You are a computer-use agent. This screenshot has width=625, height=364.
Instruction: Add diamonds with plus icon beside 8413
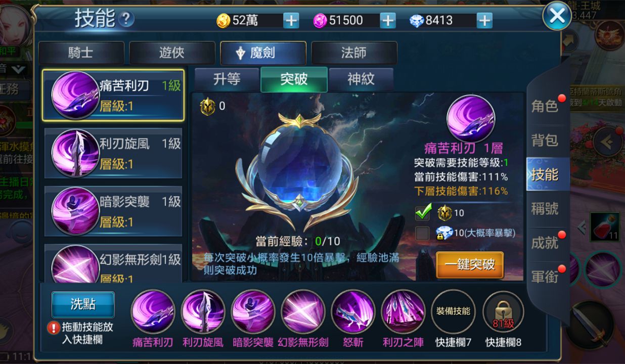[x=484, y=21]
